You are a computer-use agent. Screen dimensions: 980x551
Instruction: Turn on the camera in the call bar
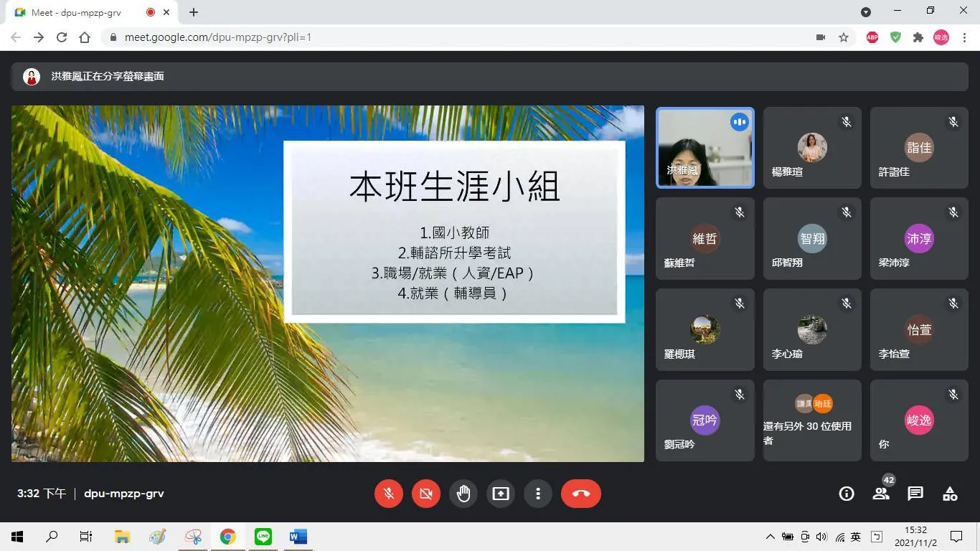(x=426, y=494)
